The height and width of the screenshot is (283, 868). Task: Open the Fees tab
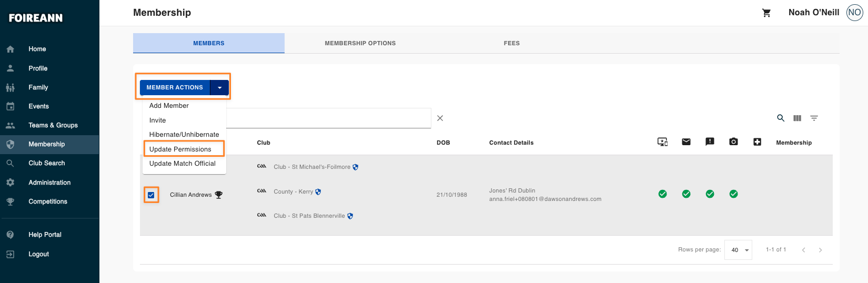[x=512, y=43]
